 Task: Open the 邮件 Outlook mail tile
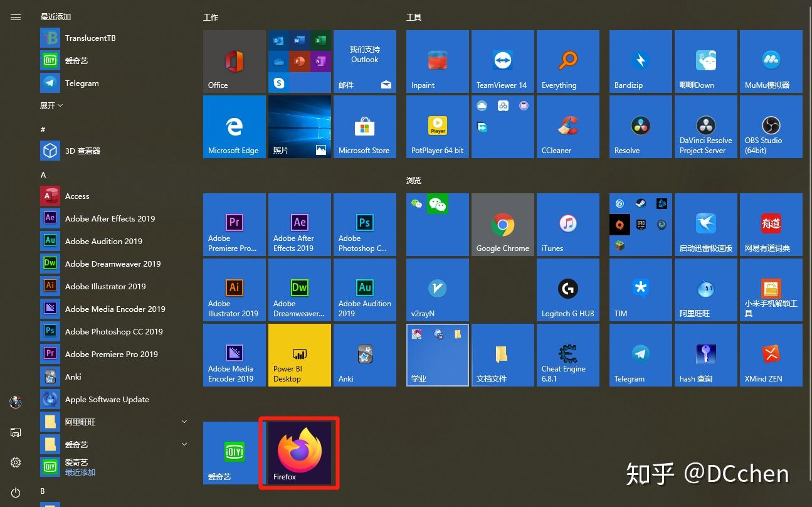pyautogui.click(x=365, y=61)
